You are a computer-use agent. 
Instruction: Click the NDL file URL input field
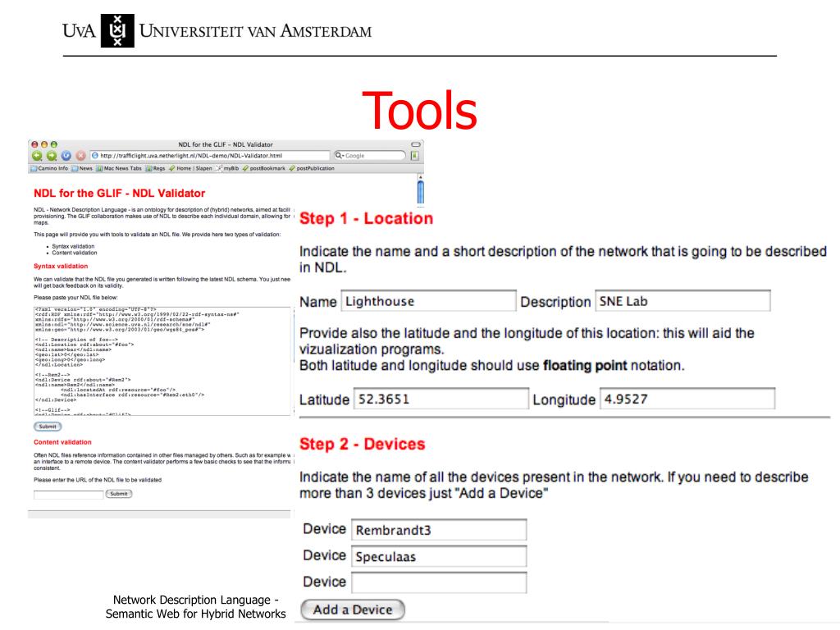(x=68, y=494)
